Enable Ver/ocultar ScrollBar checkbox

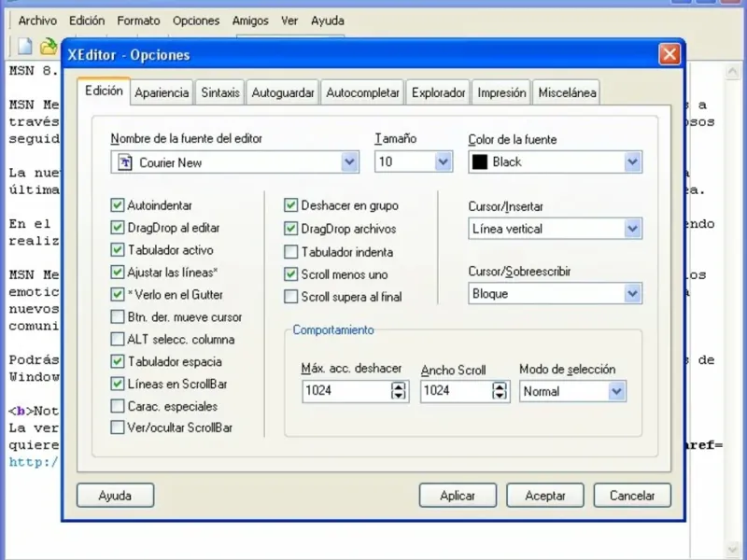pyautogui.click(x=118, y=427)
